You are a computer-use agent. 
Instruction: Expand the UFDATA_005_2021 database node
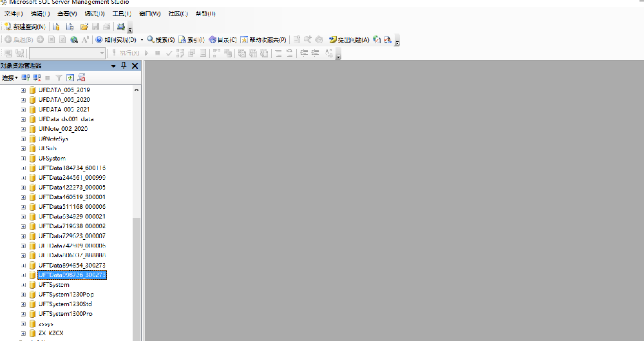tap(23, 110)
